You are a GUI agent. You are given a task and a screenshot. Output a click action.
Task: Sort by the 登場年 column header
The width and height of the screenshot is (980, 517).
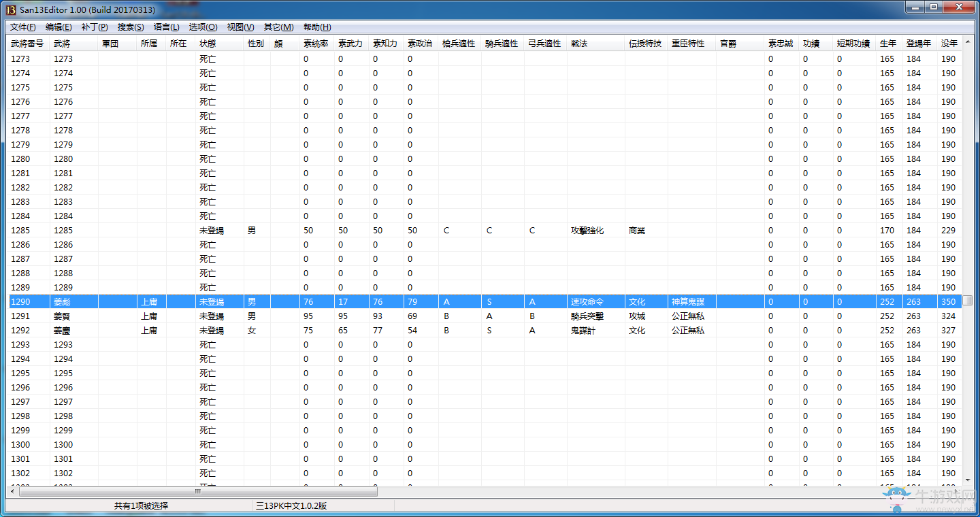tap(919, 44)
